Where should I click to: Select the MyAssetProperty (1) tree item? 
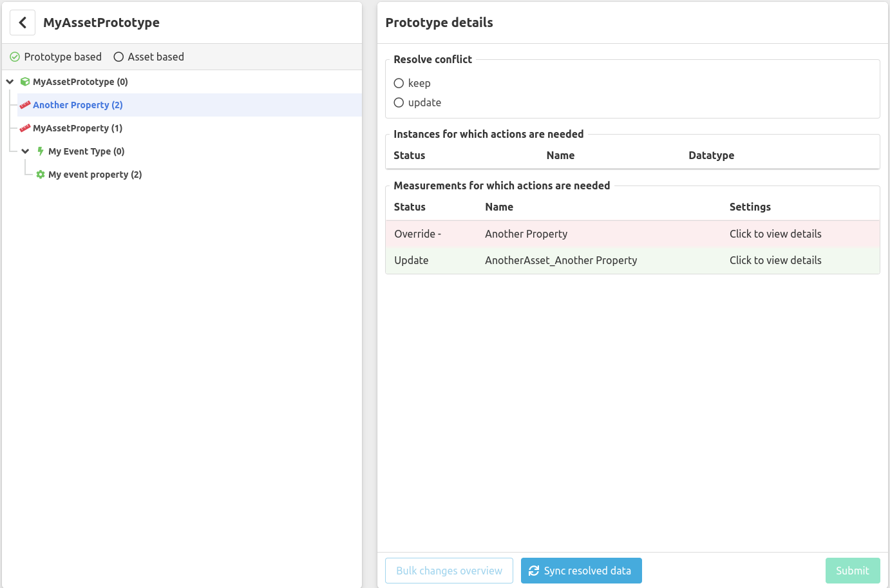[x=78, y=128]
